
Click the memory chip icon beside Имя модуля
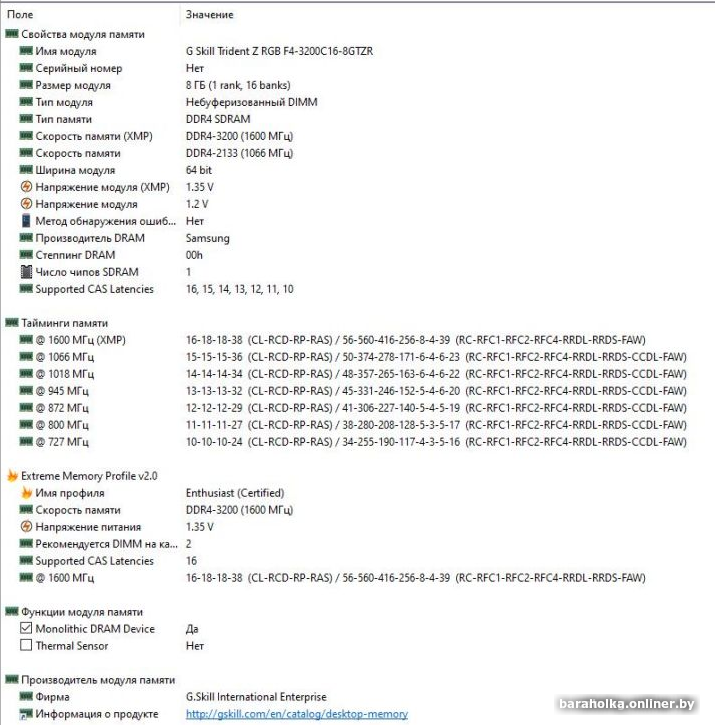[26, 51]
